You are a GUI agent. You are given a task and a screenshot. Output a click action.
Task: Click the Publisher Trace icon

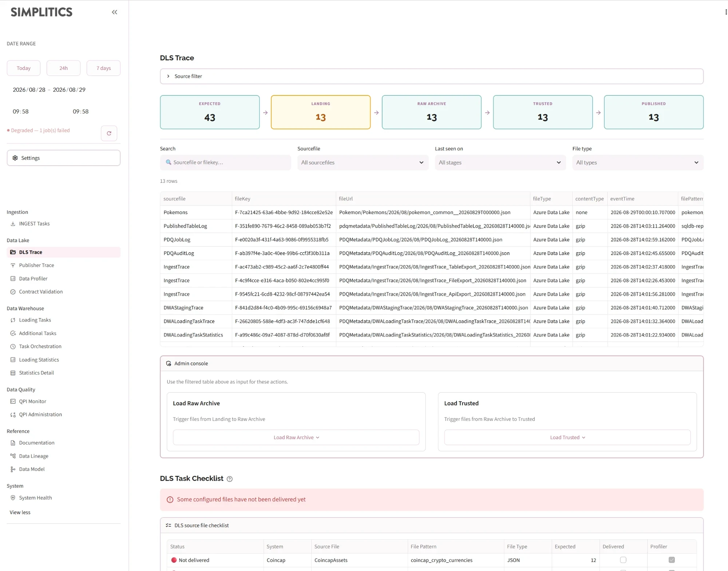click(13, 265)
